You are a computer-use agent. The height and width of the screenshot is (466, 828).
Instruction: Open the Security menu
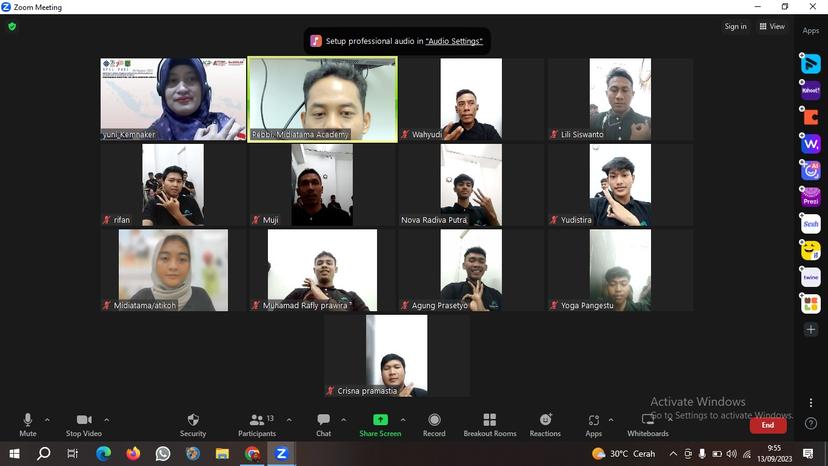pyautogui.click(x=193, y=425)
